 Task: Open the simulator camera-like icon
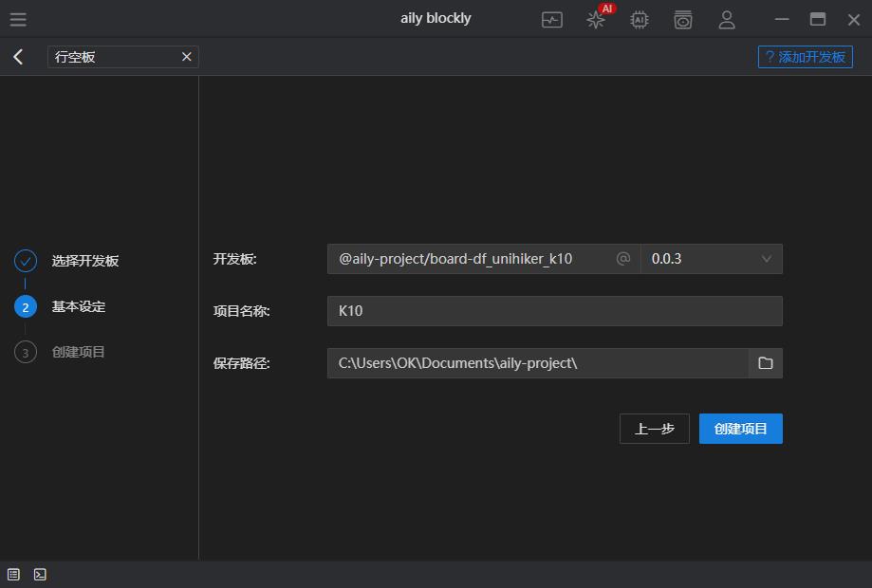tap(683, 20)
